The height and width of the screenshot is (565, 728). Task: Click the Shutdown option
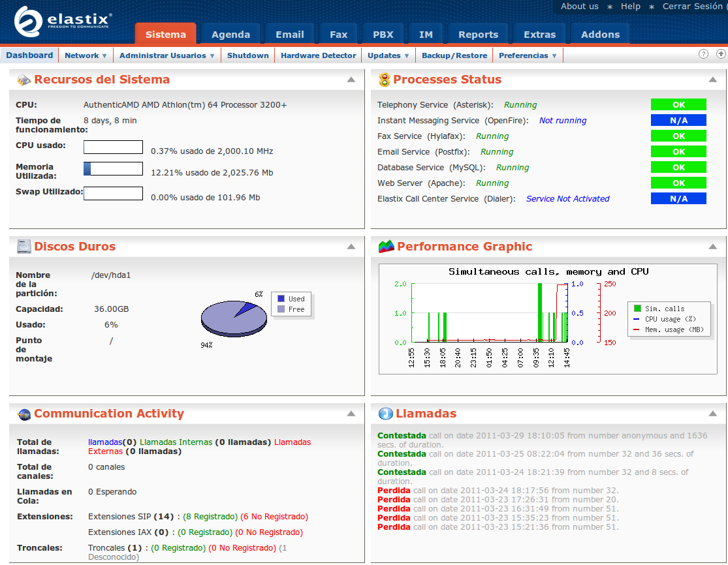coord(247,55)
